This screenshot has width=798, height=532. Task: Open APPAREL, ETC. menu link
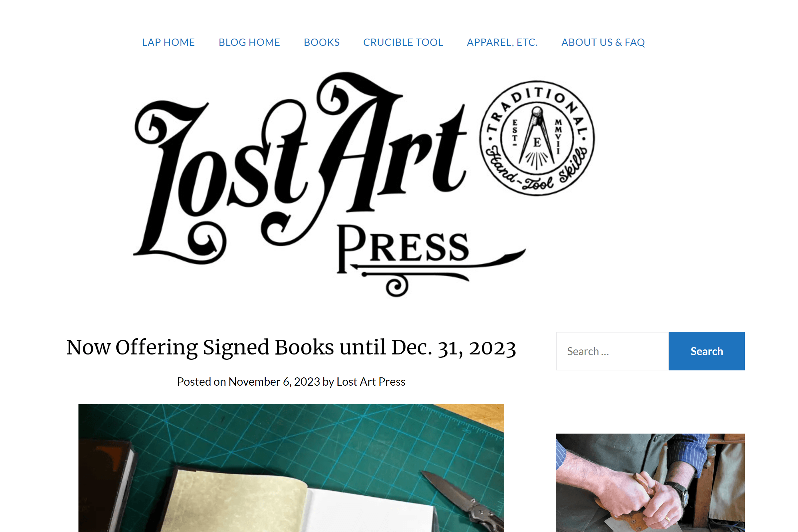(x=502, y=43)
